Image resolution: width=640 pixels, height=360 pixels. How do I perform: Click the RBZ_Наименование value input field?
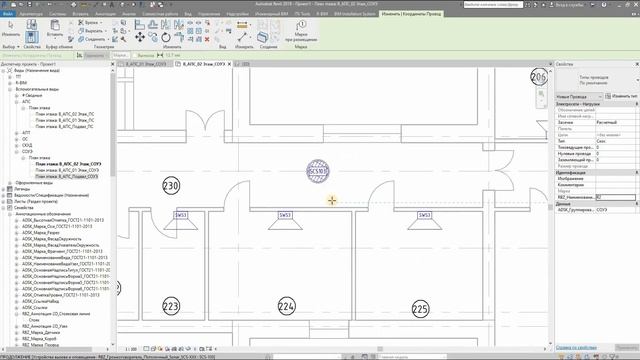616,197
